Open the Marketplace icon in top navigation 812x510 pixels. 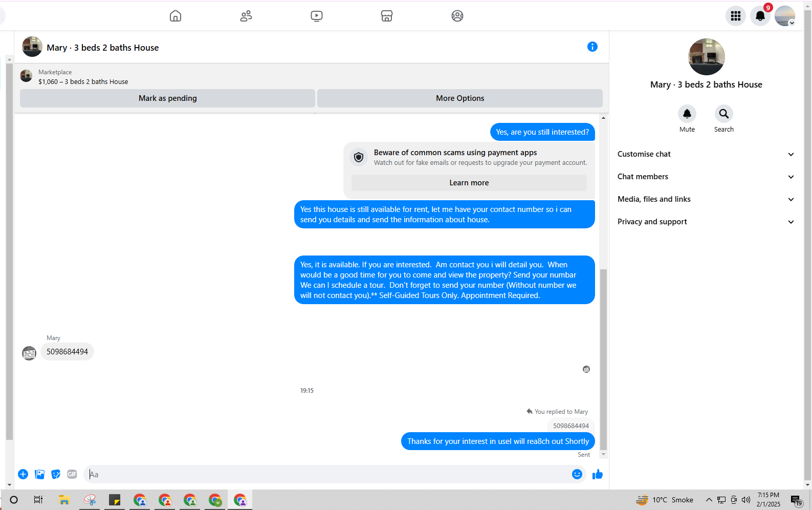(x=387, y=16)
